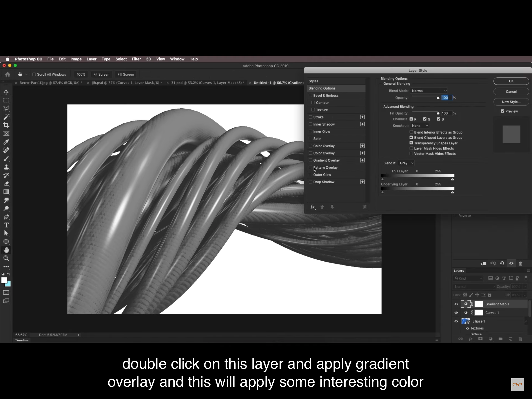Click the New Style button

point(511,102)
